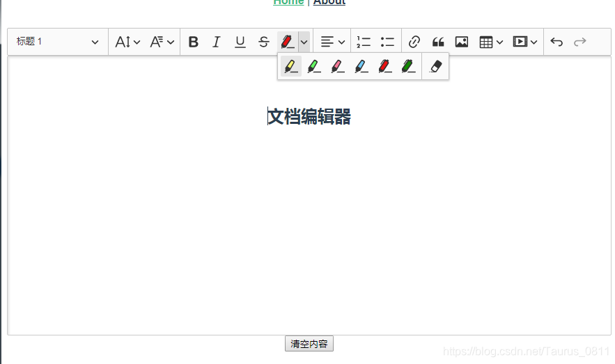Open the Home link

coord(288,2)
